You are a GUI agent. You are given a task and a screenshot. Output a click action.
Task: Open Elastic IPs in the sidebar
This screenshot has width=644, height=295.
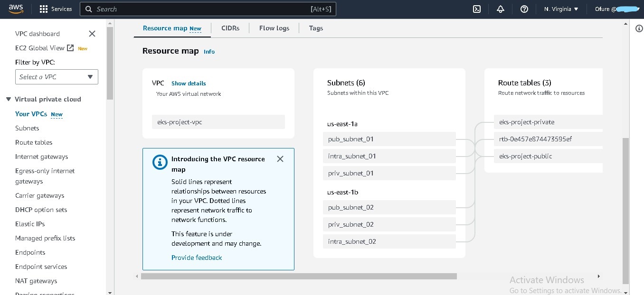coord(30,224)
